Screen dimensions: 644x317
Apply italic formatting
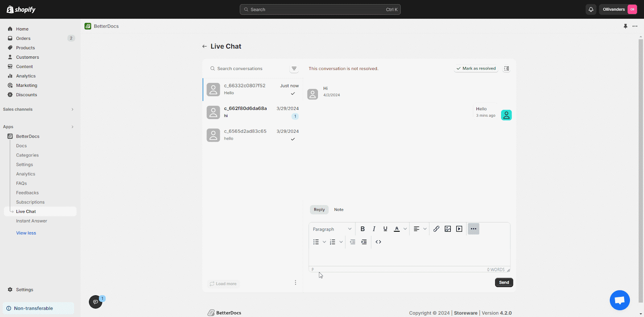click(x=374, y=229)
